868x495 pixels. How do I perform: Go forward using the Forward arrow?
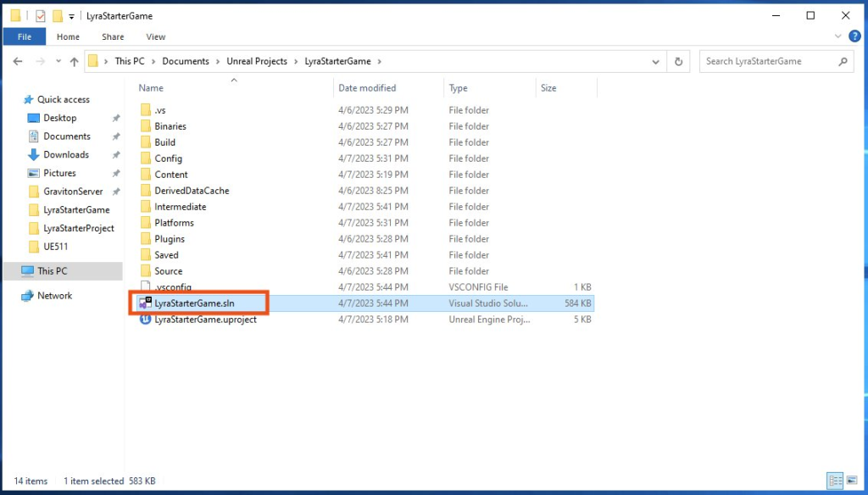coord(40,62)
